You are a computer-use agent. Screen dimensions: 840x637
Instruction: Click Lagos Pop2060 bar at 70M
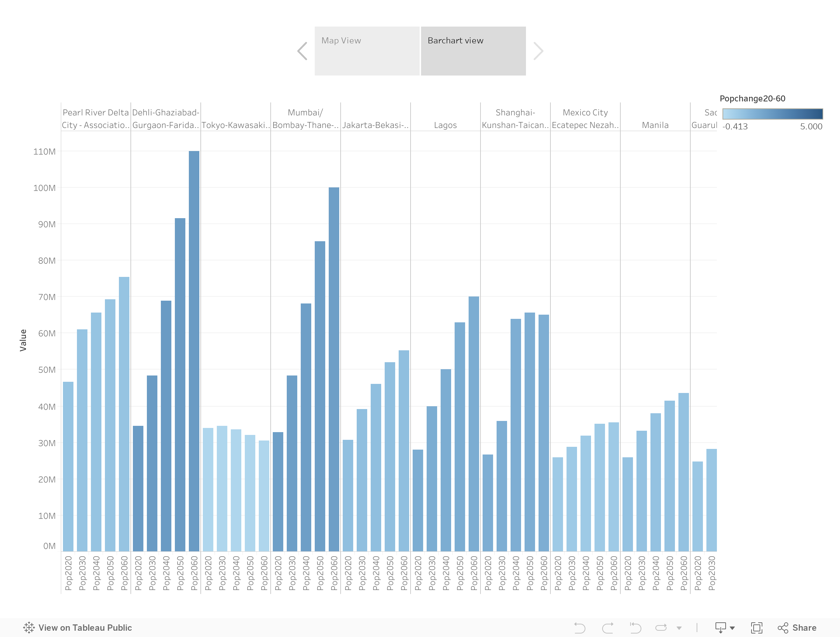tap(474, 424)
